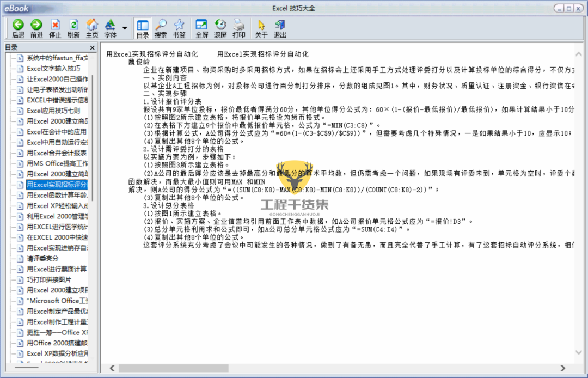Open the 搜索 search tool
588x378 pixels.
coord(161,29)
